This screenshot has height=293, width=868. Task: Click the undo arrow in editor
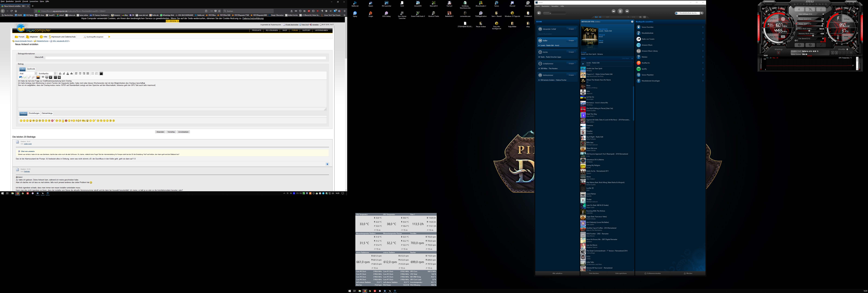21,77
